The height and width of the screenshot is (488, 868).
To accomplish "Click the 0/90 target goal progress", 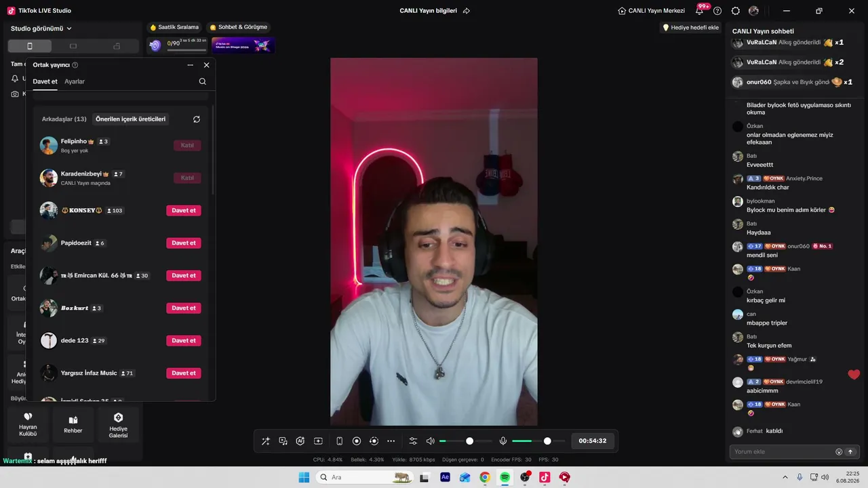I will tap(177, 45).
